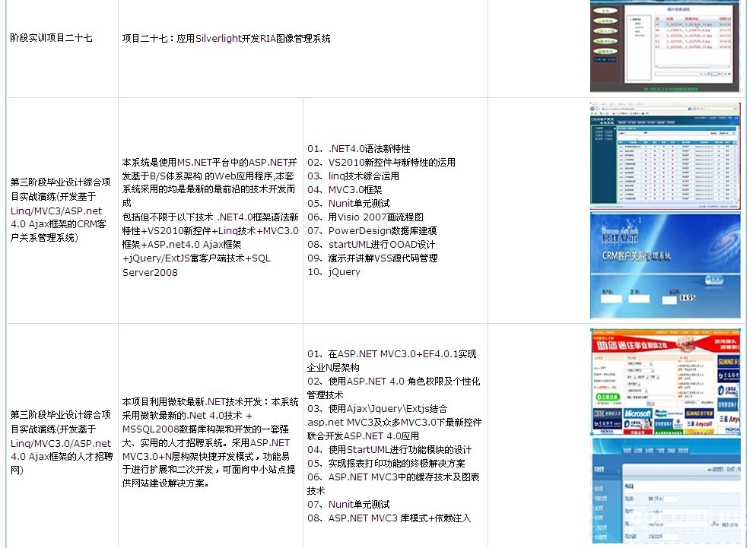
Task: Click the paragraph starting 本系统是使用MS.NET平台
Action: point(211,217)
